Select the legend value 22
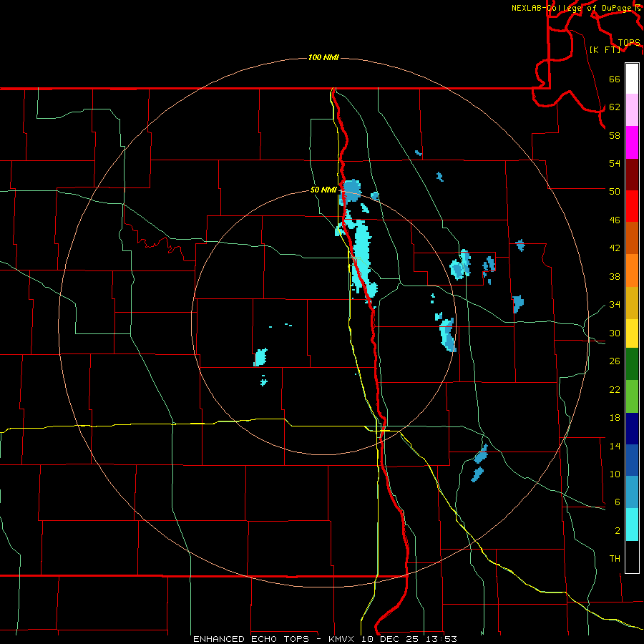This screenshot has width=644, height=644. [615, 389]
